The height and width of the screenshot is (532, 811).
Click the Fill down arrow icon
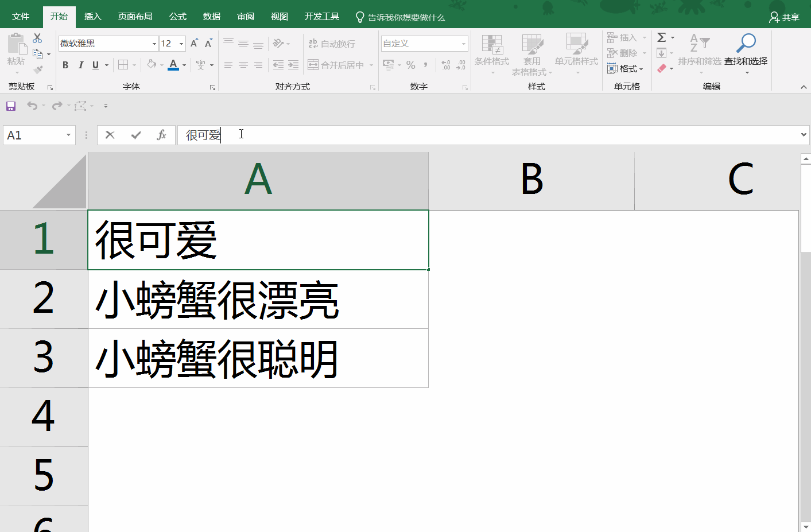pos(662,53)
